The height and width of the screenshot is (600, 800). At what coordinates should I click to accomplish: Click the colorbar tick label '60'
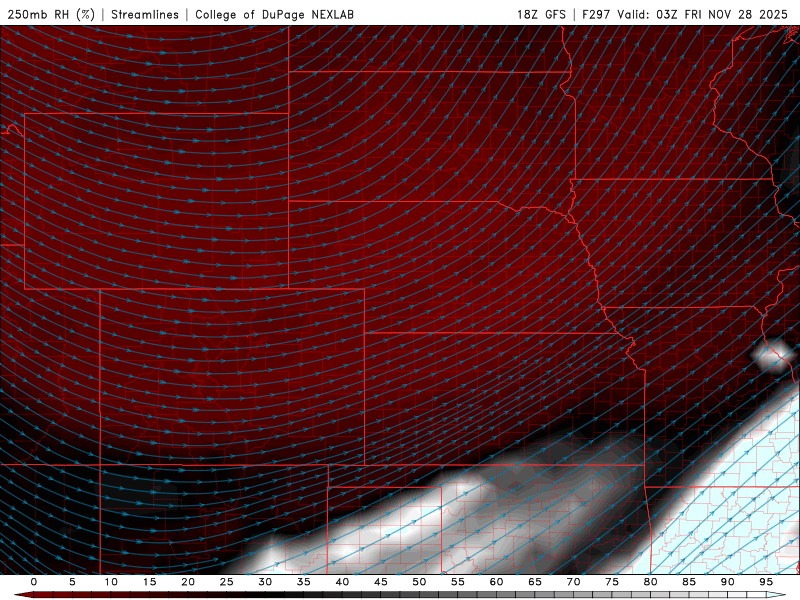tap(496, 582)
